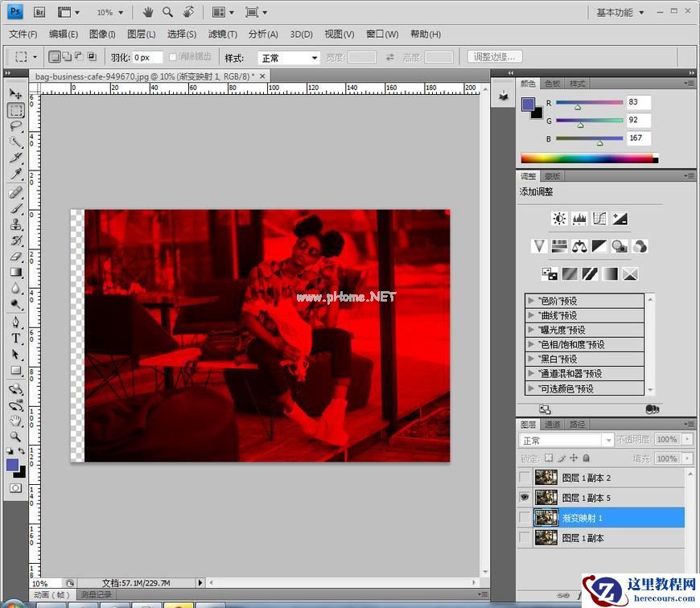
Task: Add a Brightness/Contrast adjustment
Action: [x=559, y=219]
